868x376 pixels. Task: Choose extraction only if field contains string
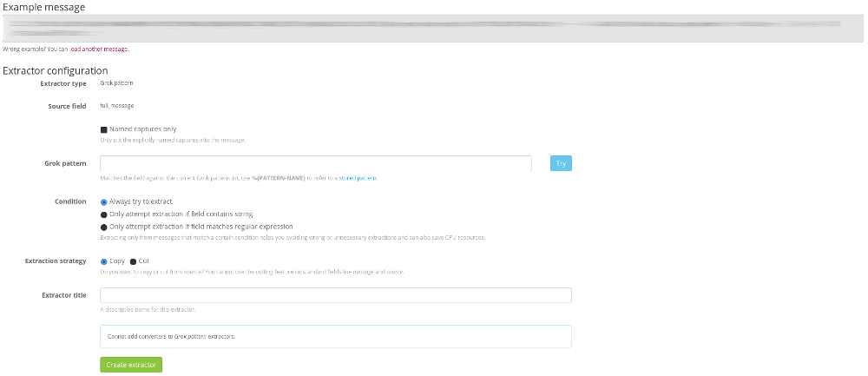point(104,214)
